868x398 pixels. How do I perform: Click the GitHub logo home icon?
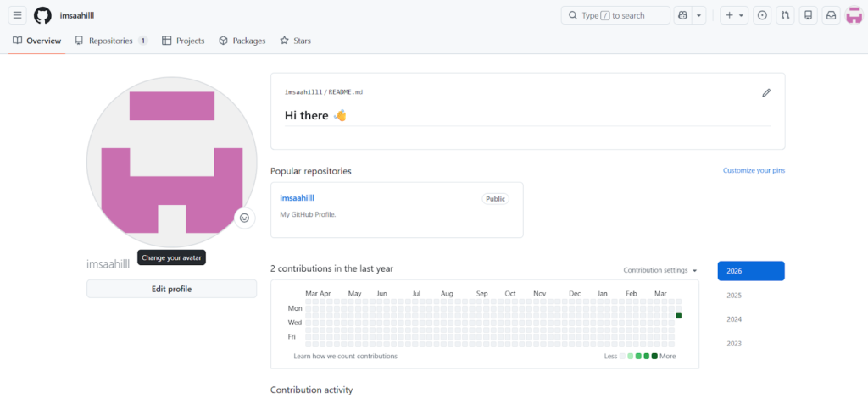click(x=42, y=15)
